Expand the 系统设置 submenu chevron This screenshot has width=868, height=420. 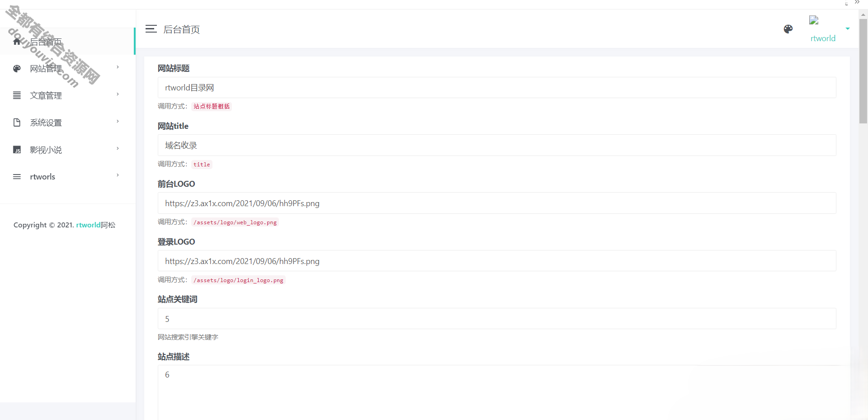[x=118, y=122]
